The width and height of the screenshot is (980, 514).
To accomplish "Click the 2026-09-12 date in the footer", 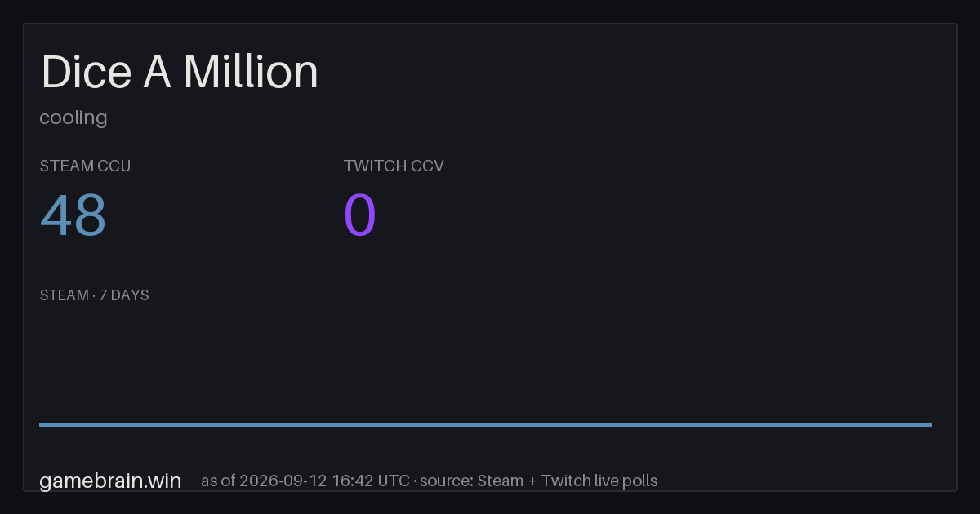I will click(285, 481).
